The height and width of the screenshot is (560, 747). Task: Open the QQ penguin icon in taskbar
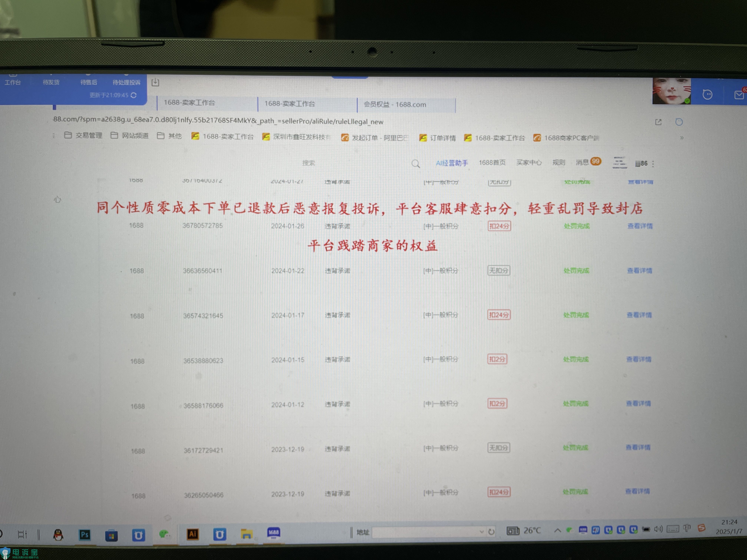coord(58,535)
